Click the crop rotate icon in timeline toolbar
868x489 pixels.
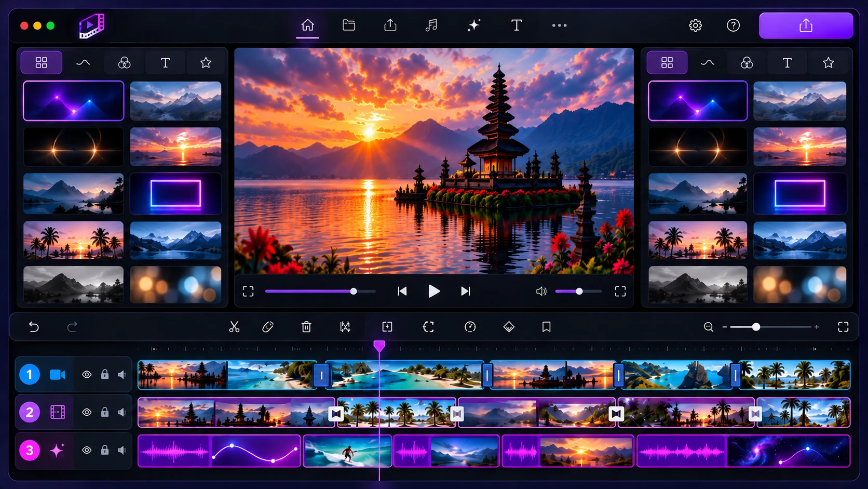(428, 327)
